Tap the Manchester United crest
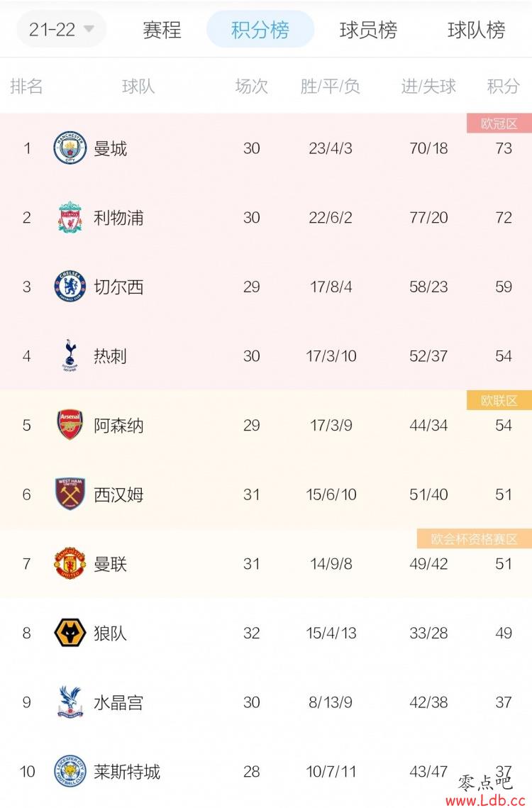Image resolution: width=532 pixels, height=808 pixels. (x=70, y=563)
